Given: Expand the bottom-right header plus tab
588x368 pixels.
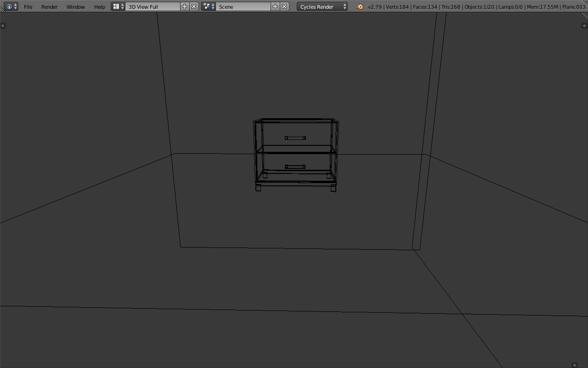Looking at the screenshot, I should (x=574, y=365).
